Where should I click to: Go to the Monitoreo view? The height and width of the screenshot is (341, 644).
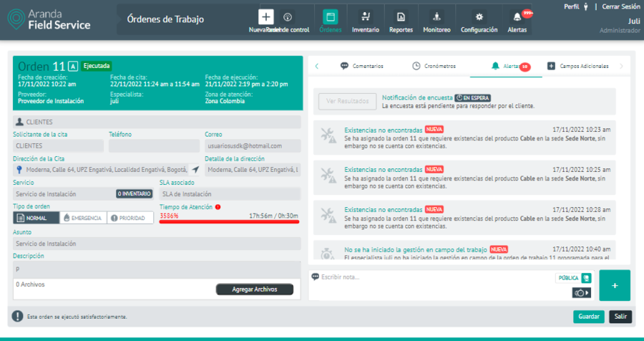pyautogui.click(x=436, y=21)
